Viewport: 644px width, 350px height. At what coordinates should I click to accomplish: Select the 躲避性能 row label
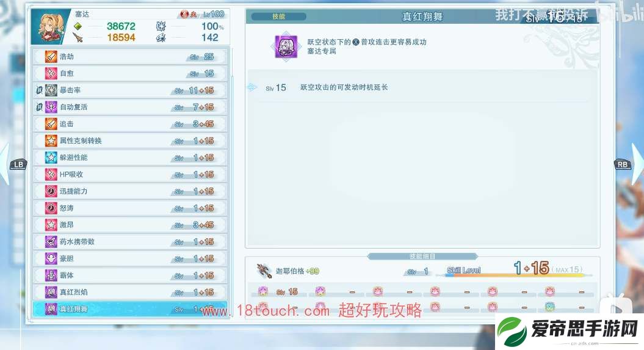pyautogui.click(x=73, y=158)
